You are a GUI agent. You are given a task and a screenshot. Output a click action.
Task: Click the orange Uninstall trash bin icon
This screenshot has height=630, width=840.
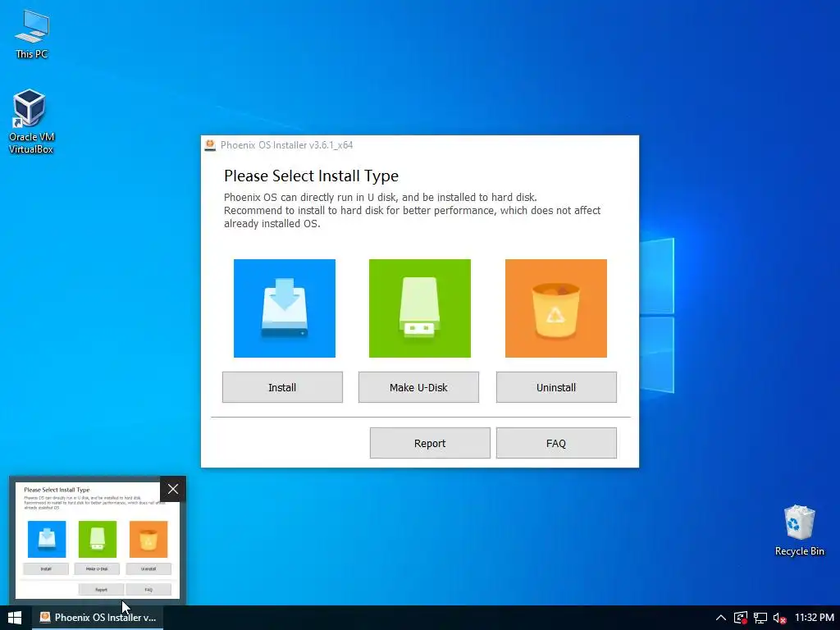(x=556, y=308)
